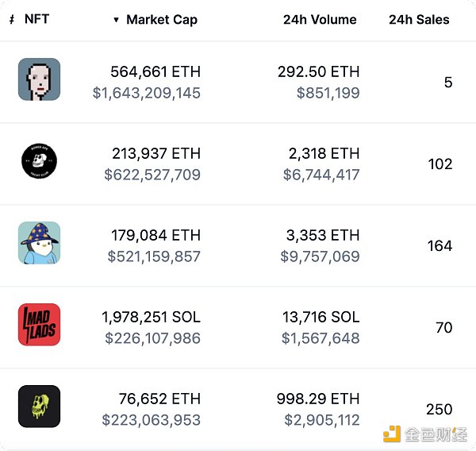Open the CryptoPunks pixel face icon

(x=39, y=79)
